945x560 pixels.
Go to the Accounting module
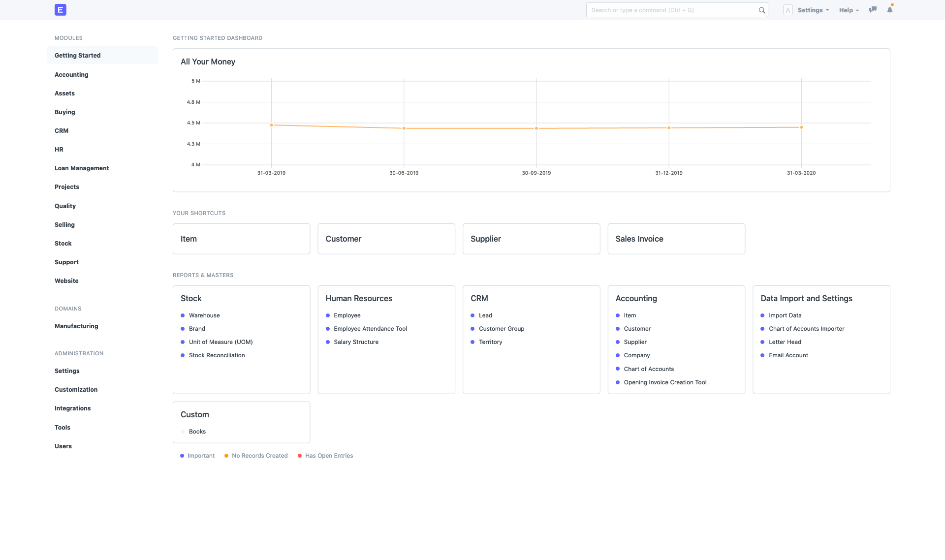(x=71, y=74)
